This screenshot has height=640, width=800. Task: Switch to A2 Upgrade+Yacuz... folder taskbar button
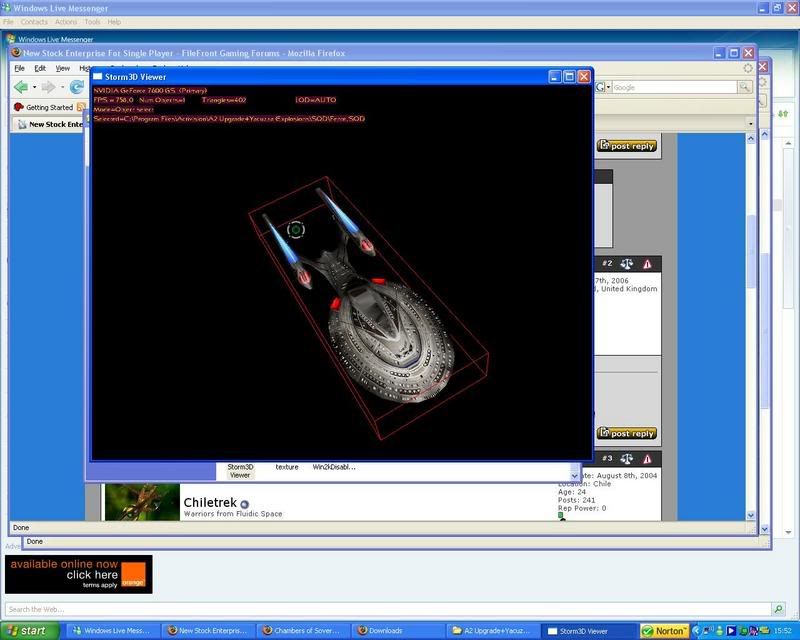493,631
